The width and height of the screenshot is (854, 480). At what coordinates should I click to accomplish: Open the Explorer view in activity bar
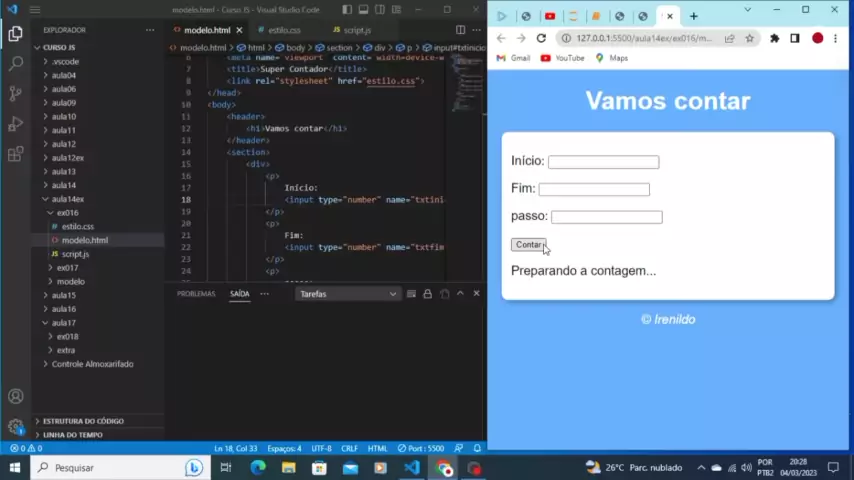tap(15, 34)
